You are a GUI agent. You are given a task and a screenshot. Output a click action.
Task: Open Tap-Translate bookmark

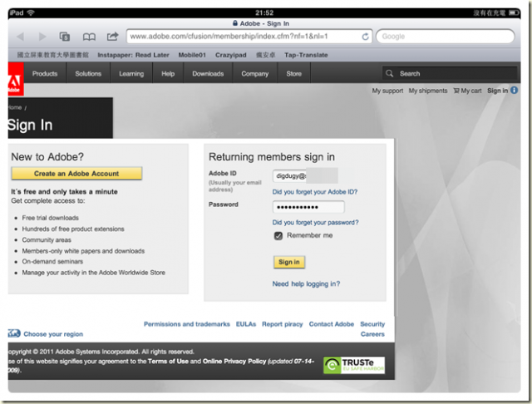pos(306,55)
